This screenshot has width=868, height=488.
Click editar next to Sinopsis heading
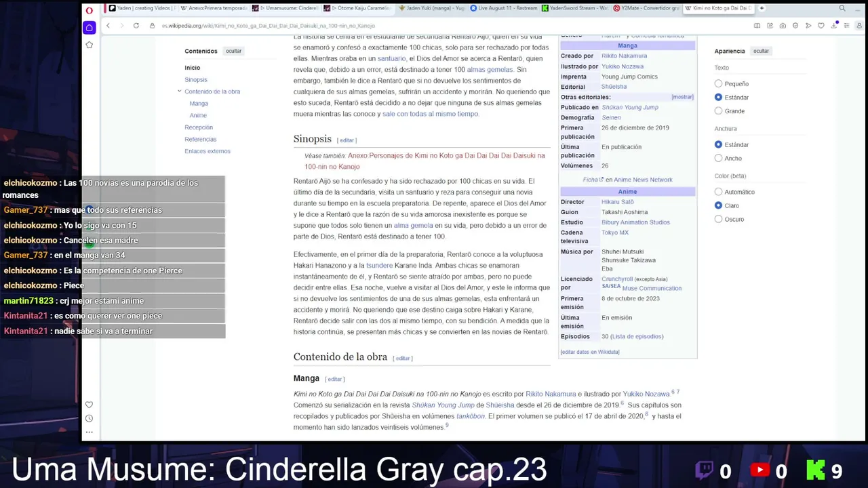(x=347, y=140)
